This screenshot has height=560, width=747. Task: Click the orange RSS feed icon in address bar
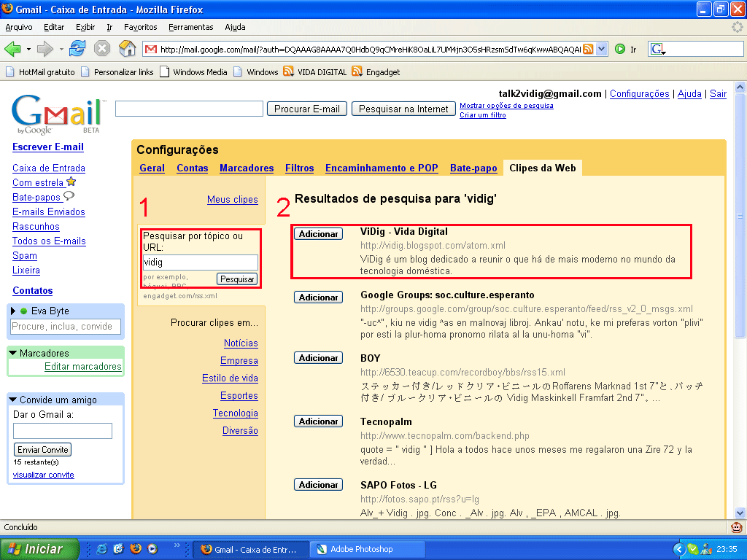point(589,49)
